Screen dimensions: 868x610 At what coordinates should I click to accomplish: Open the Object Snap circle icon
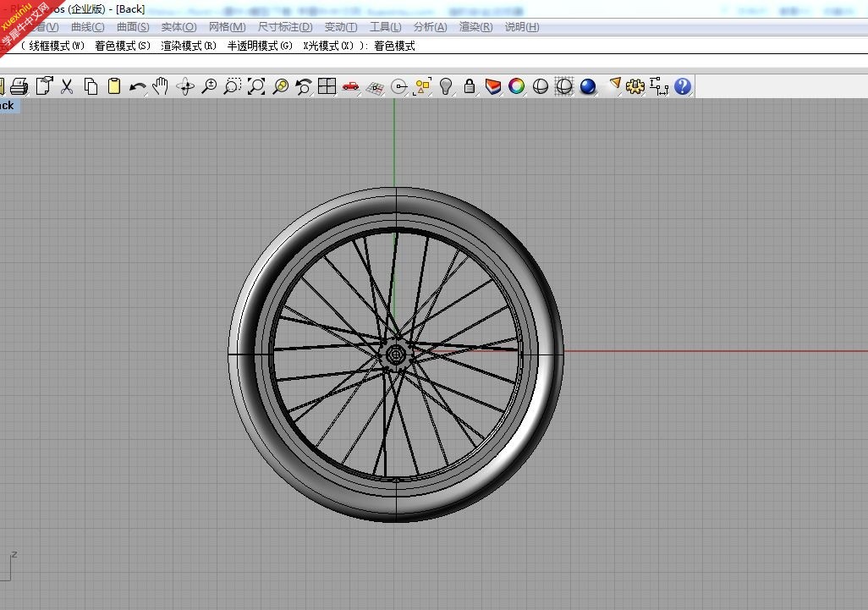pyautogui.click(x=398, y=87)
